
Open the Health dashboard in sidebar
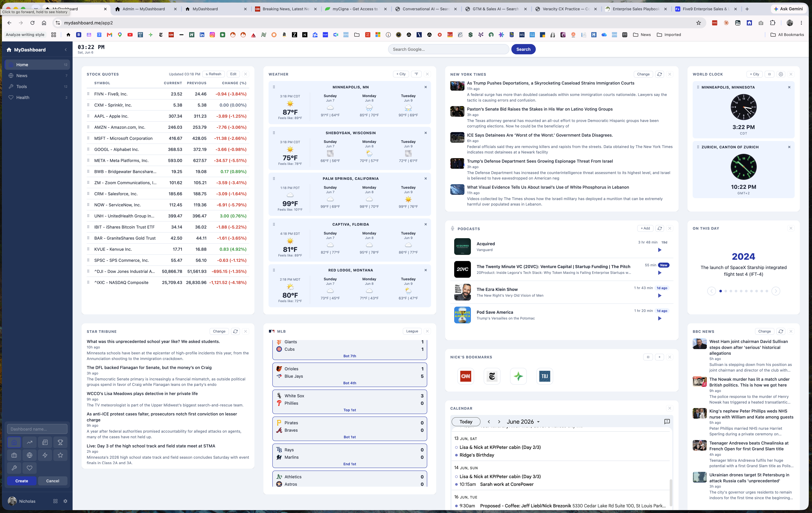(37, 98)
